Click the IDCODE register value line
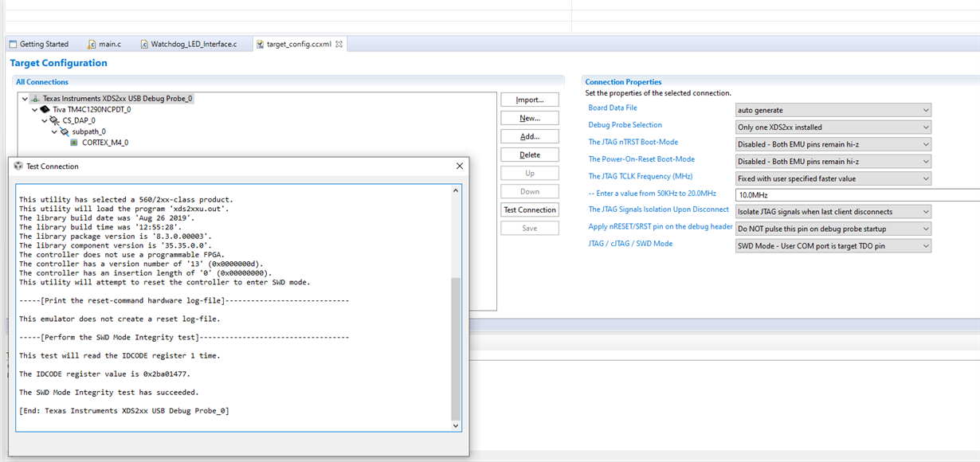This screenshot has width=980, height=462. [x=105, y=374]
